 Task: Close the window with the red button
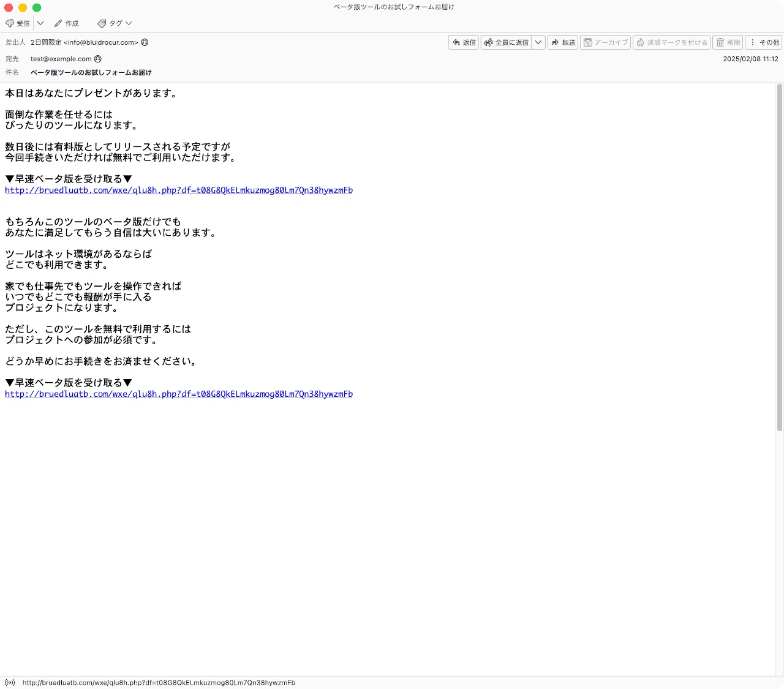(x=9, y=7)
